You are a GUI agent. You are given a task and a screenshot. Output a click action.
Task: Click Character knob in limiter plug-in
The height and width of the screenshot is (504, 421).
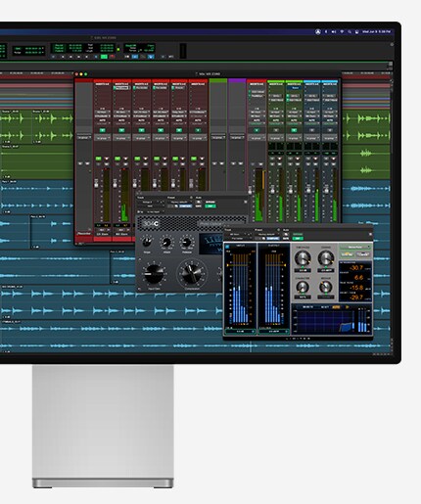(x=303, y=287)
